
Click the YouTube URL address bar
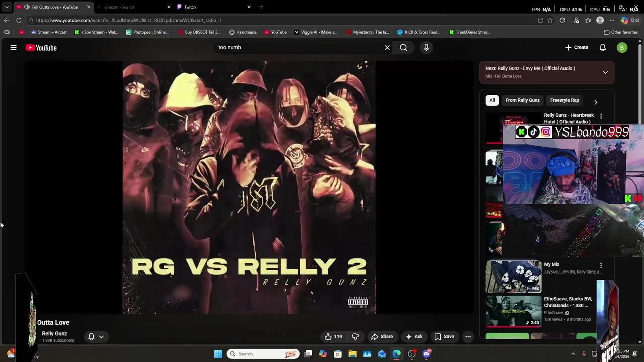[282, 20]
